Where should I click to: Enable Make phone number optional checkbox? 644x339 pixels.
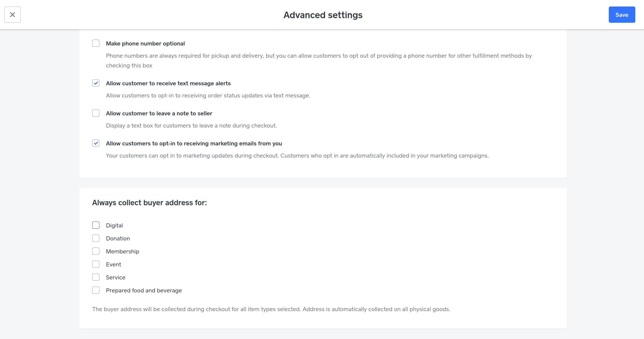click(96, 43)
